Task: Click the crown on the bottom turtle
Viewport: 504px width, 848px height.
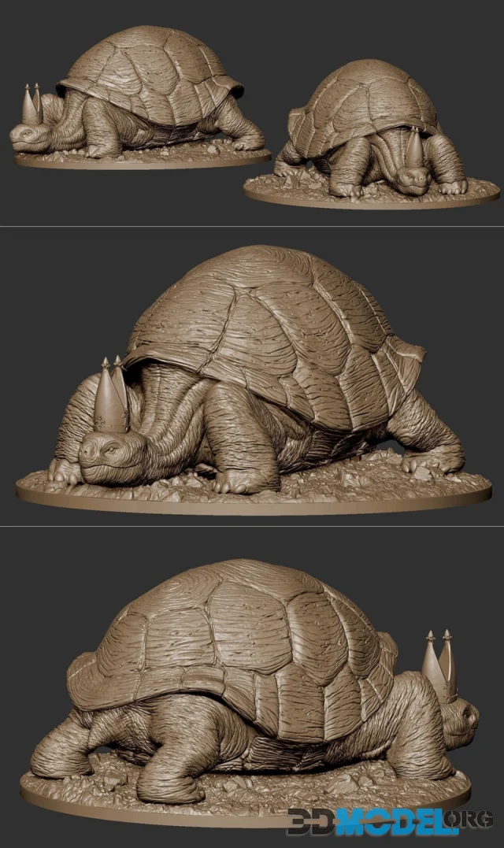Action: coord(439,666)
